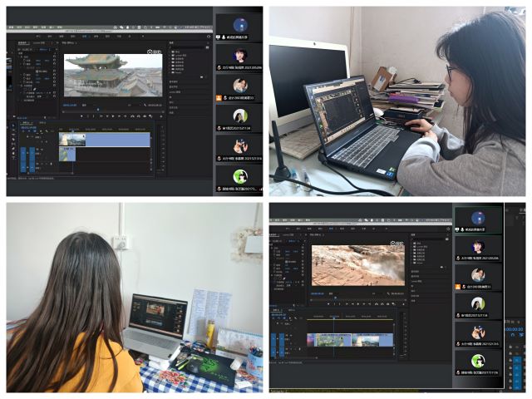The width and height of the screenshot is (532, 399).
Task: Play the pagoda preview in Program monitor
Action: (113, 116)
